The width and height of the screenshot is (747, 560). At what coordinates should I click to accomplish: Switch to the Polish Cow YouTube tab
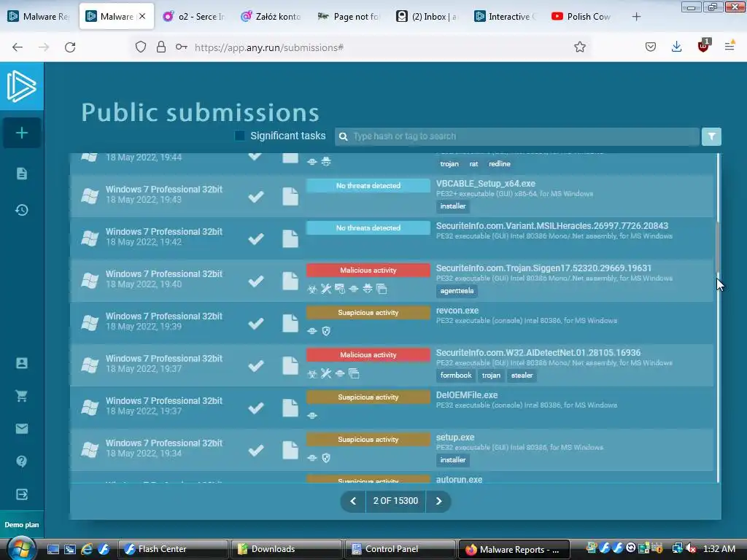(582, 17)
